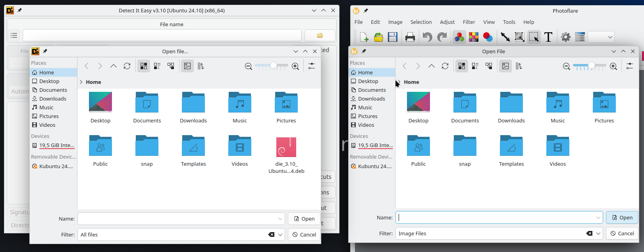This screenshot has width=644, height=252.
Task: Go forward in Detect It Easy file dialog
Action: (100, 66)
